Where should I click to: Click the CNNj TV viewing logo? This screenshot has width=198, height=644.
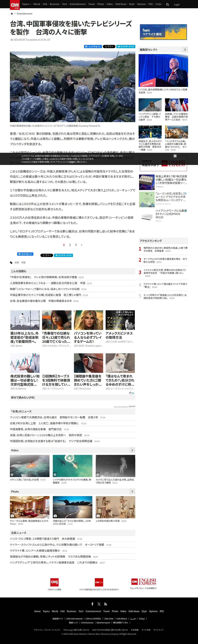pos(54,582)
